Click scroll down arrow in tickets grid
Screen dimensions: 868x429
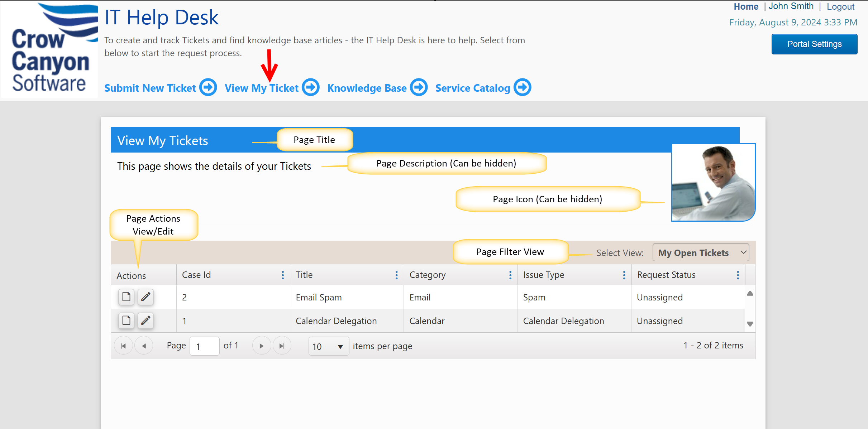[x=750, y=324]
